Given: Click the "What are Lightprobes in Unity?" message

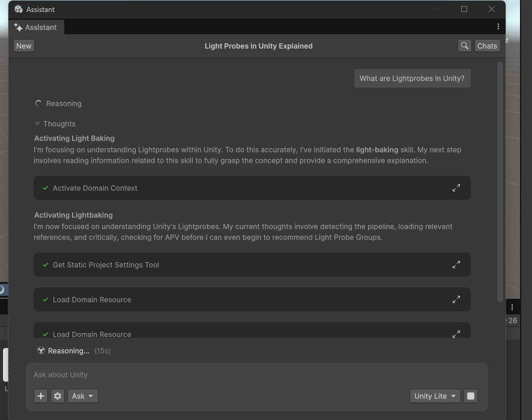Looking at the screenshot, I should (x=412, y=79).
